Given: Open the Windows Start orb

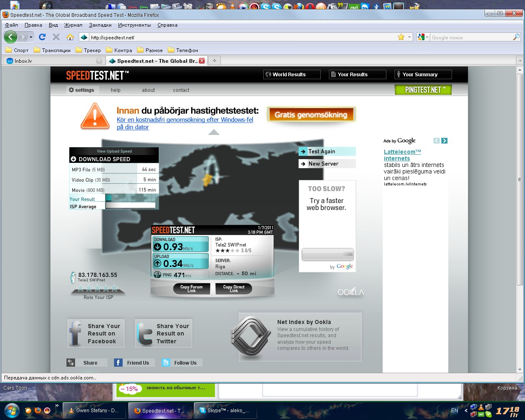Looking at the screenshot, I should pos(11,410).
